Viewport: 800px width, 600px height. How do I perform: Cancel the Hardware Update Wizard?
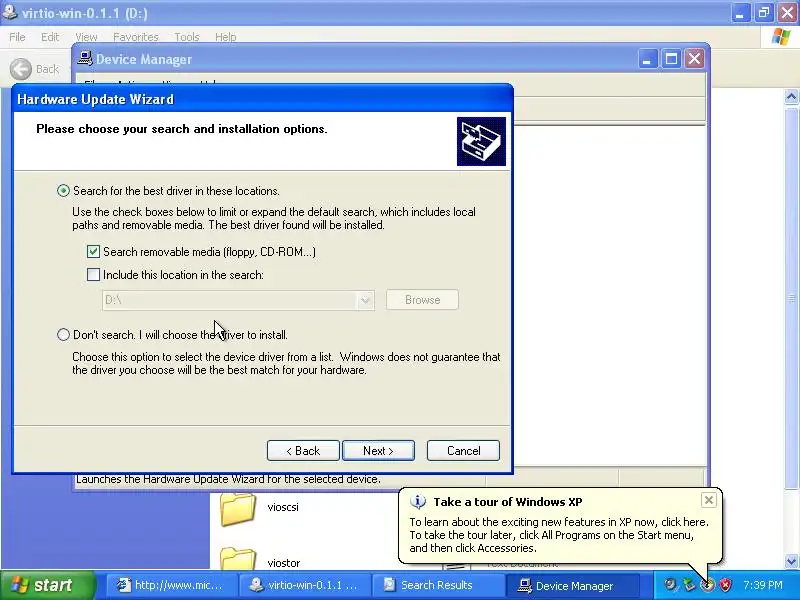[x=463, y=451]
